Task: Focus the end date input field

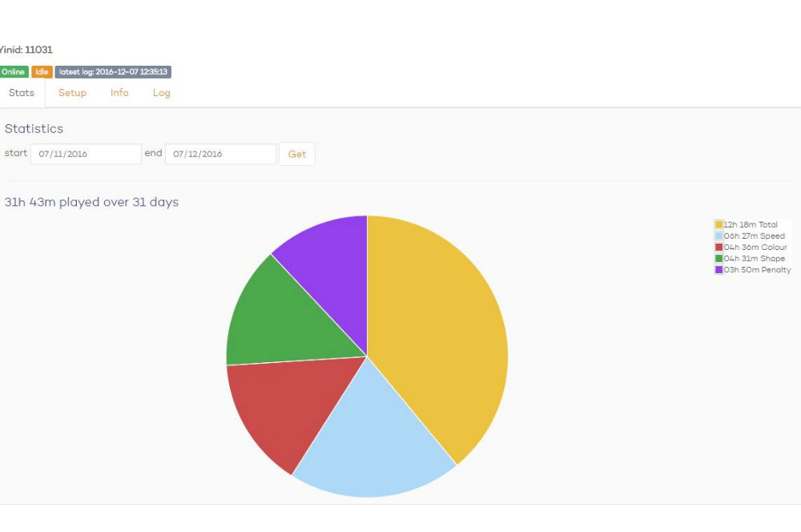Action: coord(220,154)
